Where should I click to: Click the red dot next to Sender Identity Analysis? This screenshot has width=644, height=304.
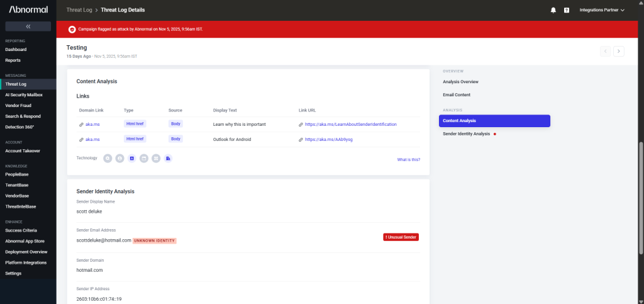pyautogui.click(x=495, y=134)
